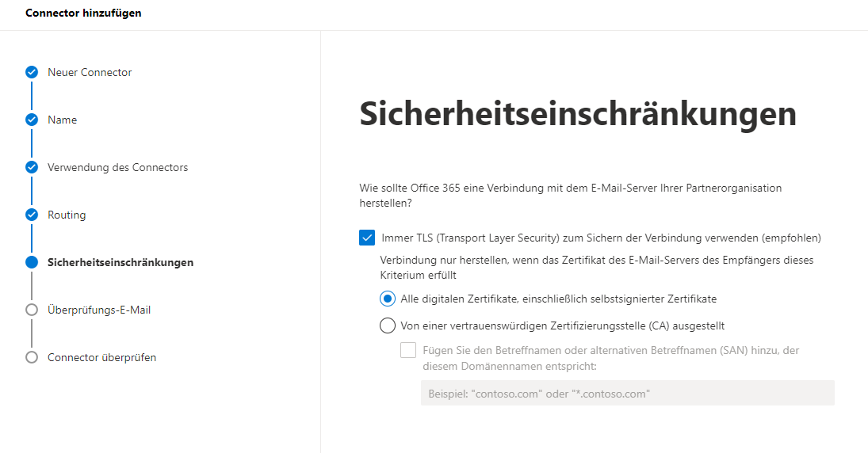The image size is (868, 453).
Task: Uncheck the Immer TLS verwenden checkbox
Action: pos(367,238)
